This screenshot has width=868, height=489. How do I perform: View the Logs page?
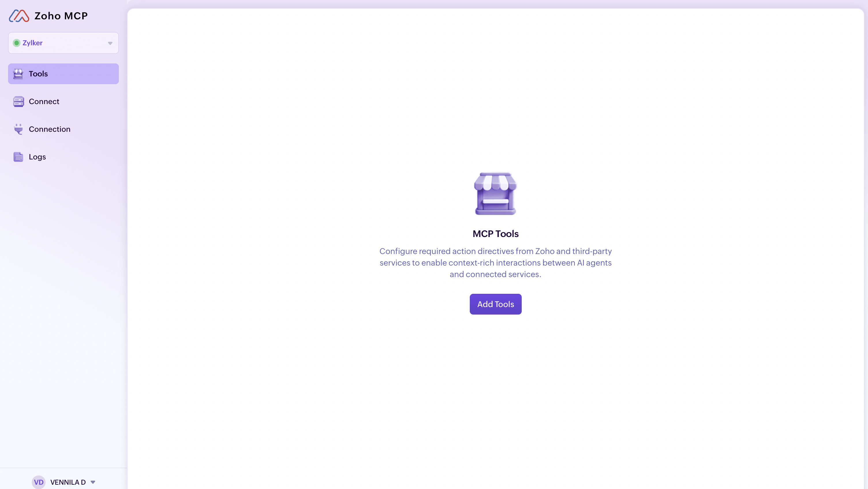(37, 157)
